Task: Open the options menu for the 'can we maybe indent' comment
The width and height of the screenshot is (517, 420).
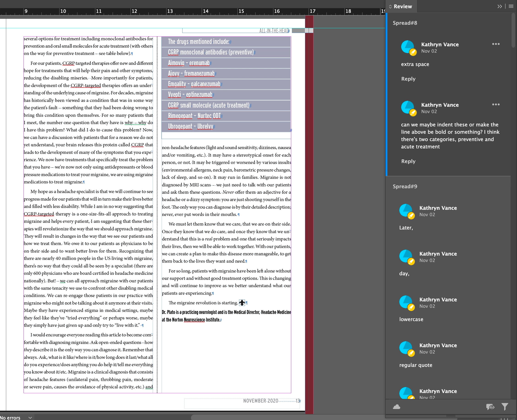Action: click(x=496, y=104)
